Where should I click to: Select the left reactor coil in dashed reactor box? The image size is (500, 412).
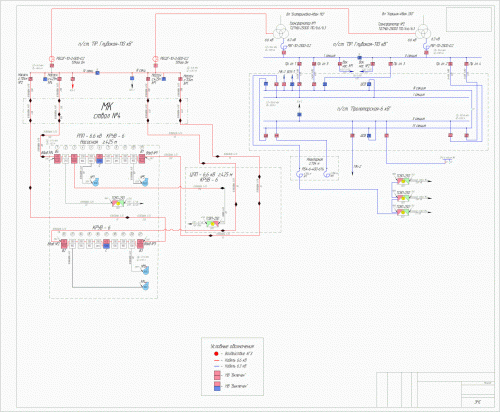pyautogui.click(x=299, y=174)
